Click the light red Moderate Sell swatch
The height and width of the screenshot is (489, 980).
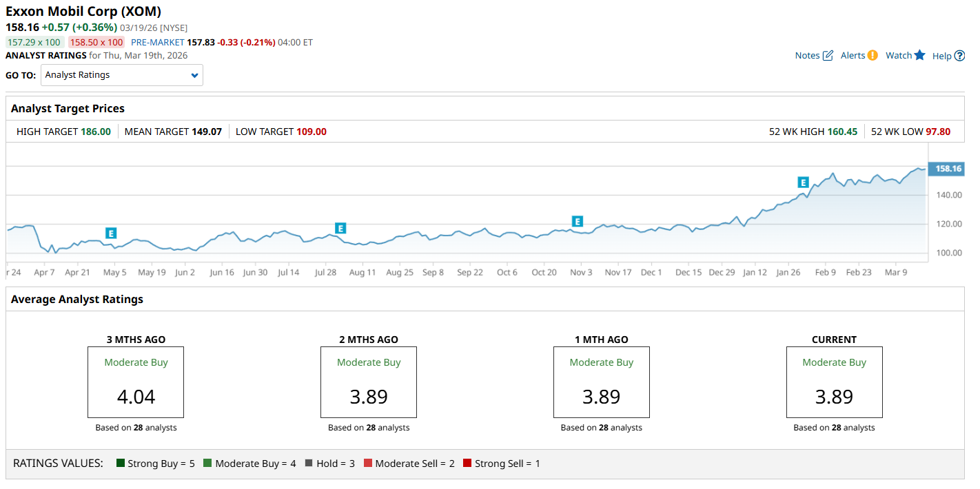pos(368,464)
